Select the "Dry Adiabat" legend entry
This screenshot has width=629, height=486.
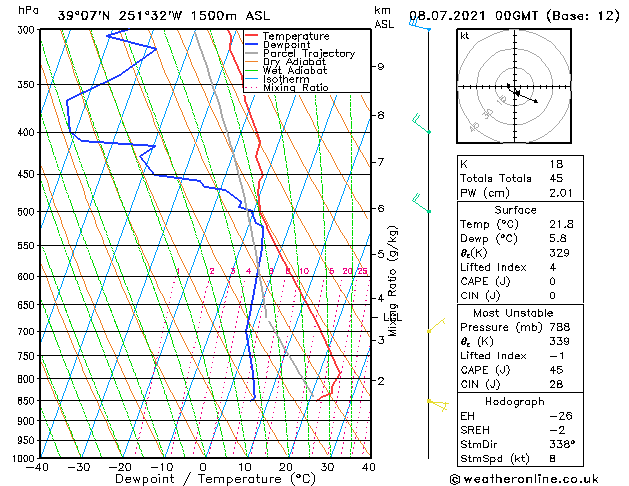point(294,62)
